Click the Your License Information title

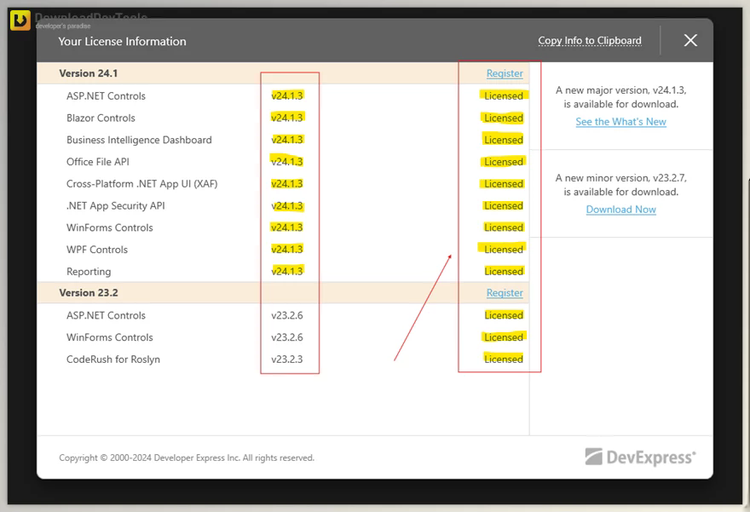(122, 41)
